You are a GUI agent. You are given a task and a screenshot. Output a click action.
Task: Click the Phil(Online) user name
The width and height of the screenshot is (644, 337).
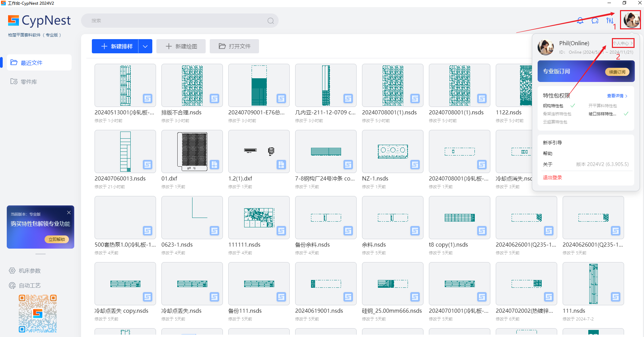click(x=574, y=43)
